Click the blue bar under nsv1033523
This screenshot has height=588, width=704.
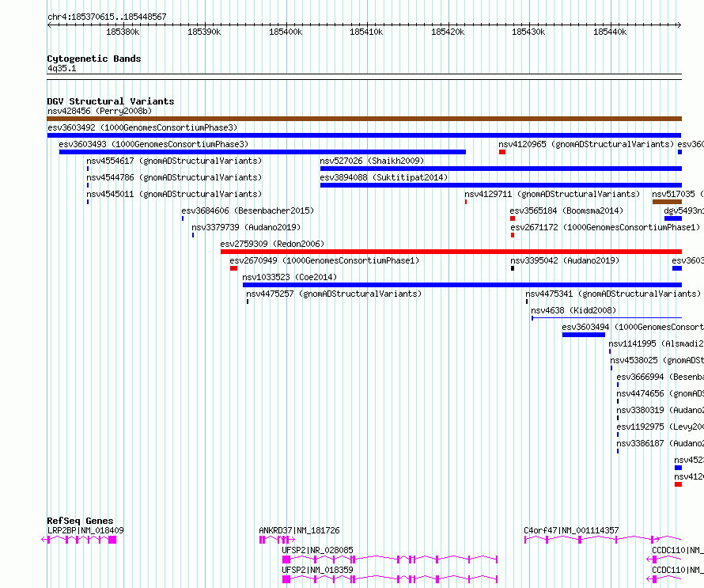coord(462,285)
